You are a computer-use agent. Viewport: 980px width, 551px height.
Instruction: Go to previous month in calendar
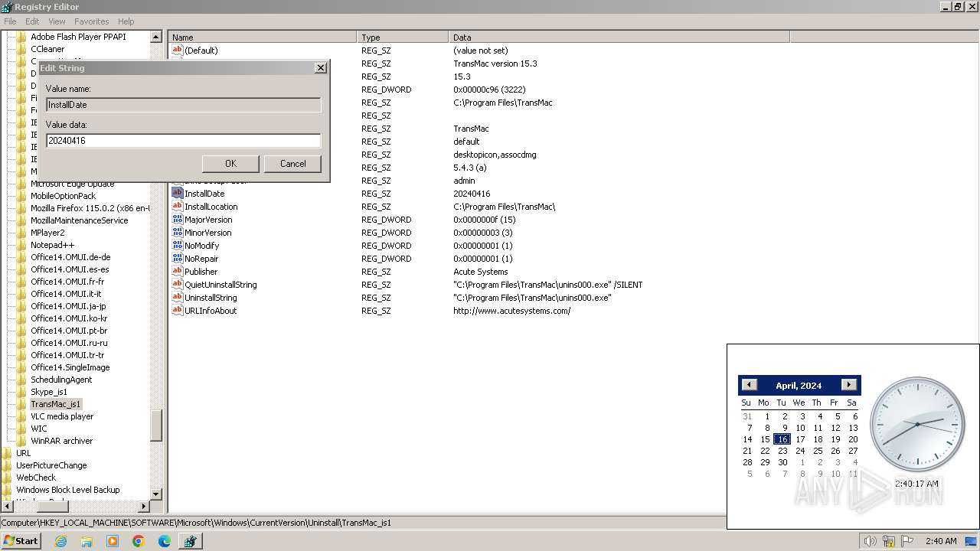click(x=750, y=385)
